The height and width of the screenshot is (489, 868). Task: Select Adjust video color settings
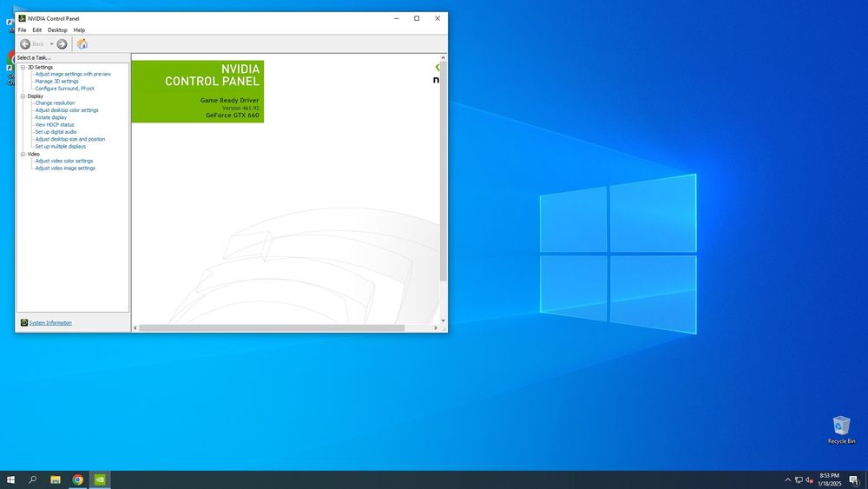pyautogui.click(x=64, y=161)
